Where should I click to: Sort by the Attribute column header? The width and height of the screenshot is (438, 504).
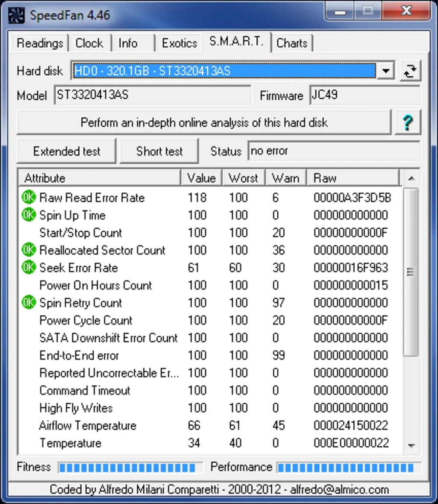(100, 178)
